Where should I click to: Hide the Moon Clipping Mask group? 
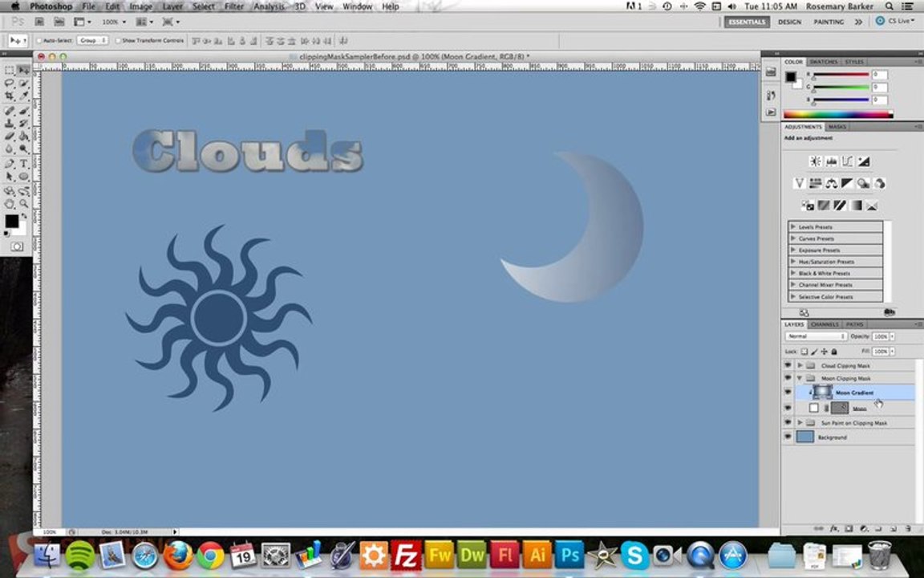click(788, 378)
